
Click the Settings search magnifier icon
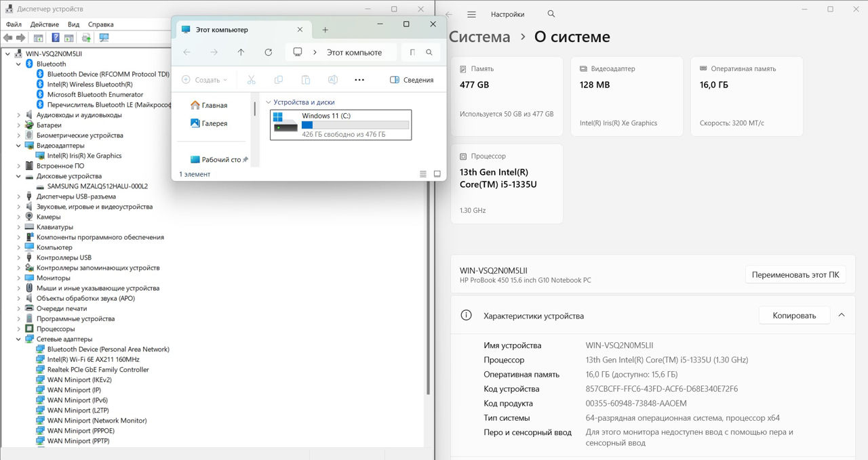551,14
